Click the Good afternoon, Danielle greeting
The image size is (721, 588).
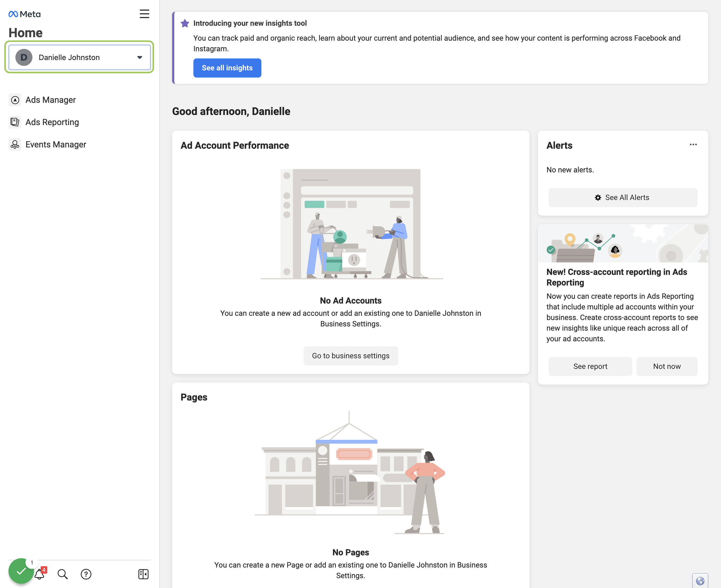pyautogui.click(x=231, y=111)
